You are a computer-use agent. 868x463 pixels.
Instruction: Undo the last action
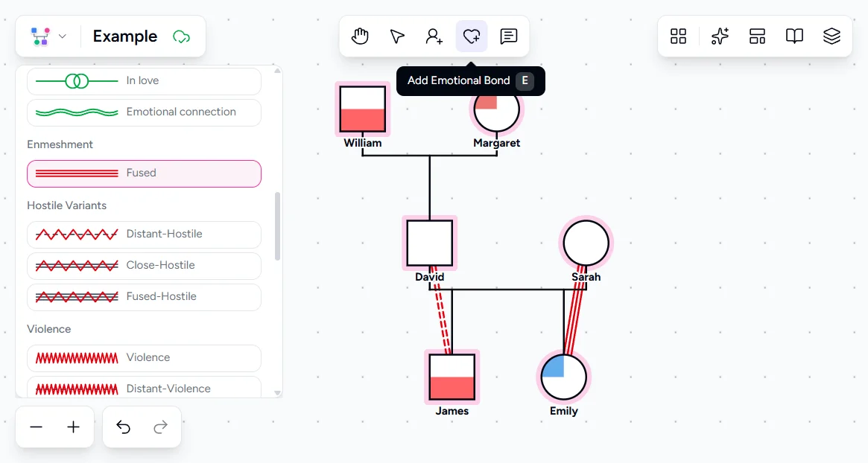123,427
